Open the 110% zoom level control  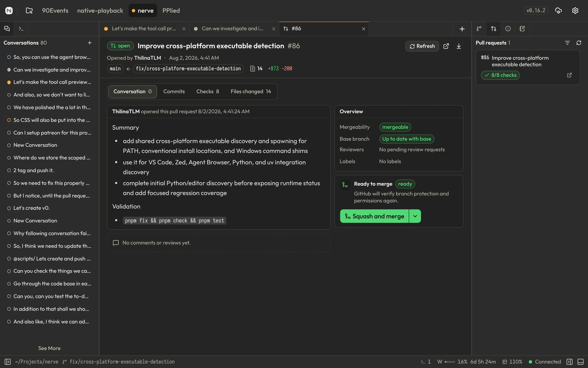click(x=512, y=362)
